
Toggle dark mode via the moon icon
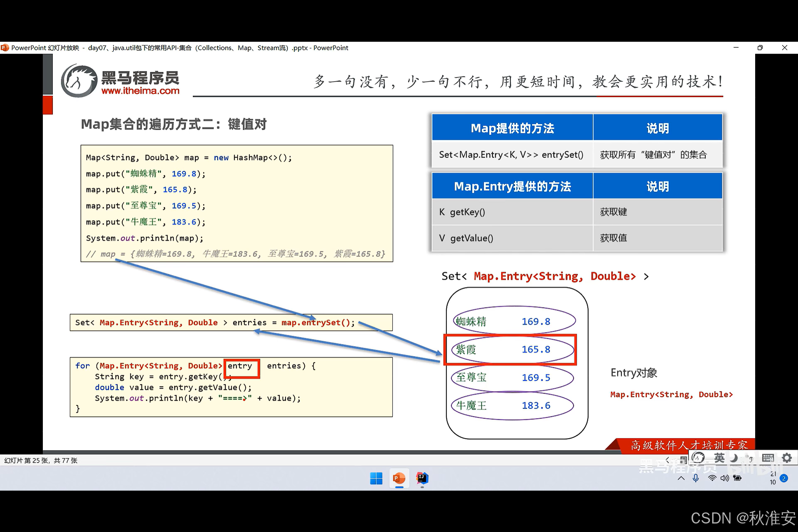click(x=734, y=458)
